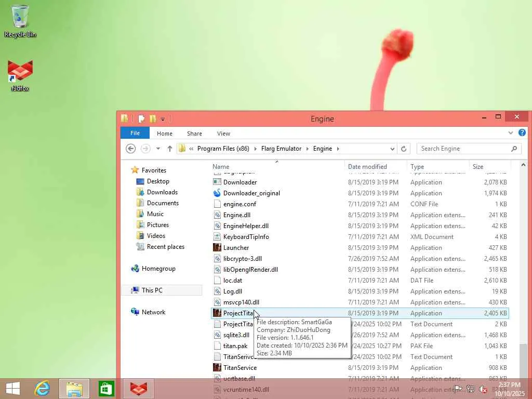Select the Engine.dll file icon
The image size is (532, 399).
click(217, 215)
